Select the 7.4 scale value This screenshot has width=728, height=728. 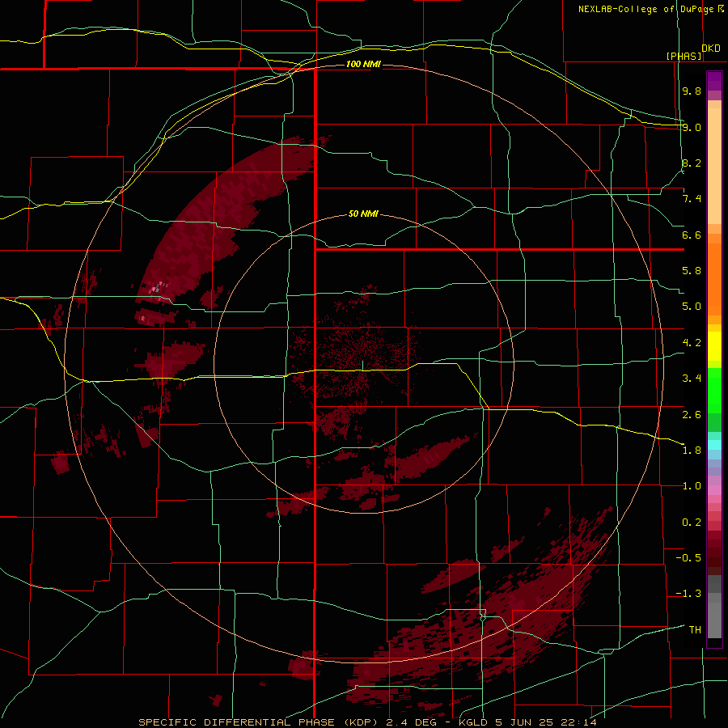pos(692,199)
